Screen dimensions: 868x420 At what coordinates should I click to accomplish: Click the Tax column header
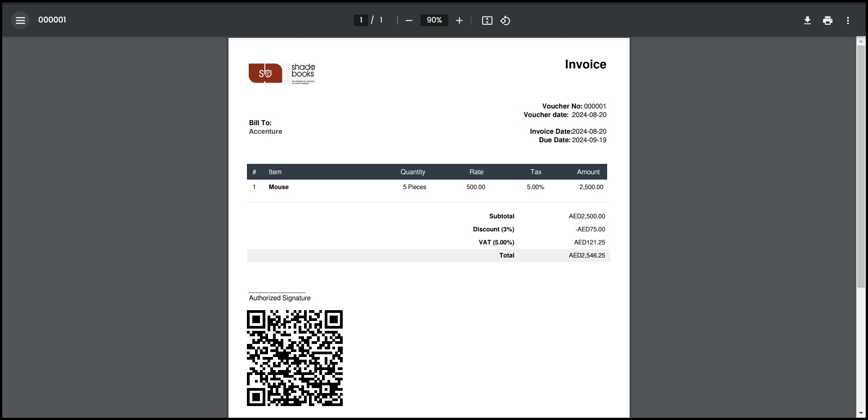click(536, 172)
